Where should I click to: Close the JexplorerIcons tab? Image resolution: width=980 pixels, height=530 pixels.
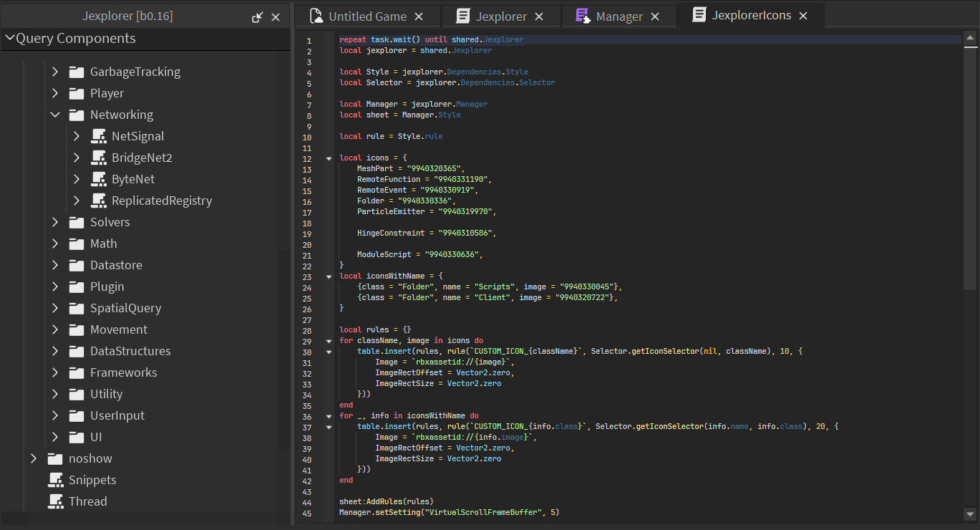point(803,16)
